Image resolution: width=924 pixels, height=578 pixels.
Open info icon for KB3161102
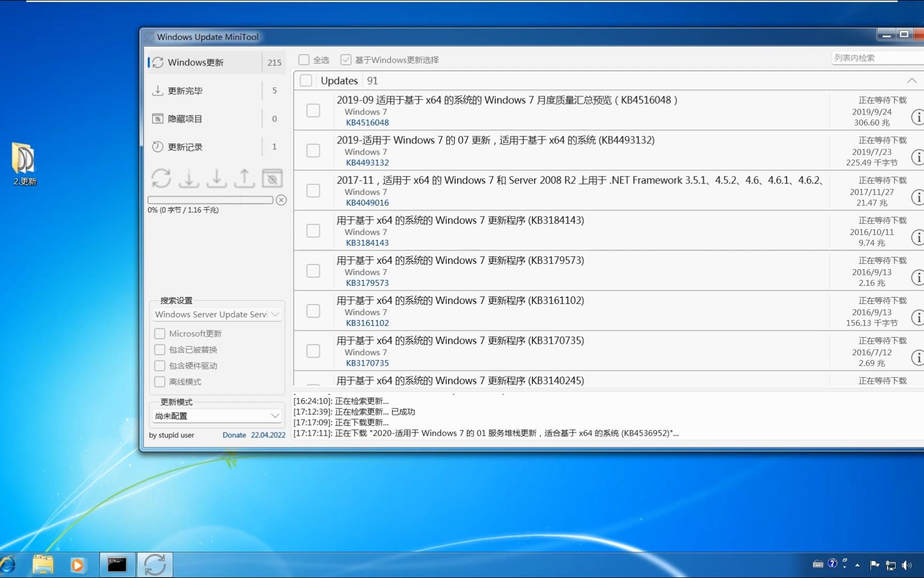(x=918, y=317)
